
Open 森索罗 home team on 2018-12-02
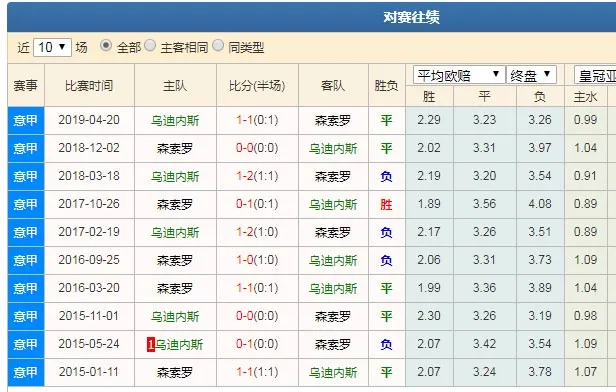pyautogui.click(x=175, y=148)
